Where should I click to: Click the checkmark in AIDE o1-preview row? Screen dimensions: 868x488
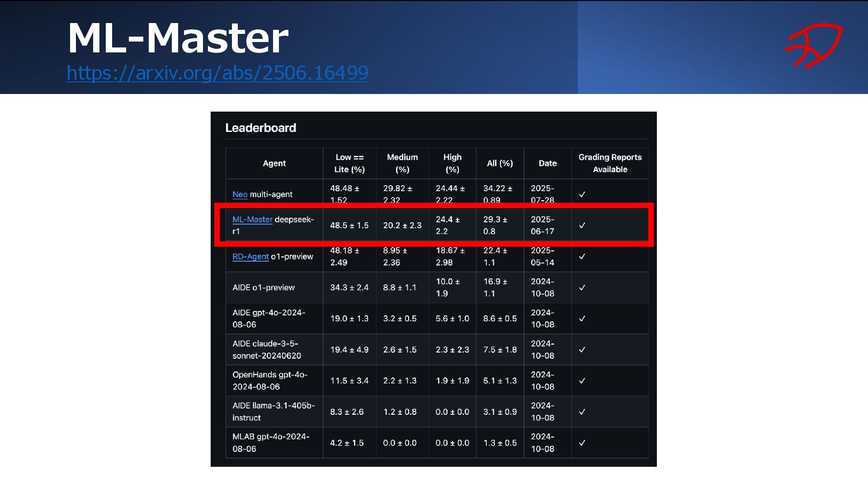tap(582, 287)
